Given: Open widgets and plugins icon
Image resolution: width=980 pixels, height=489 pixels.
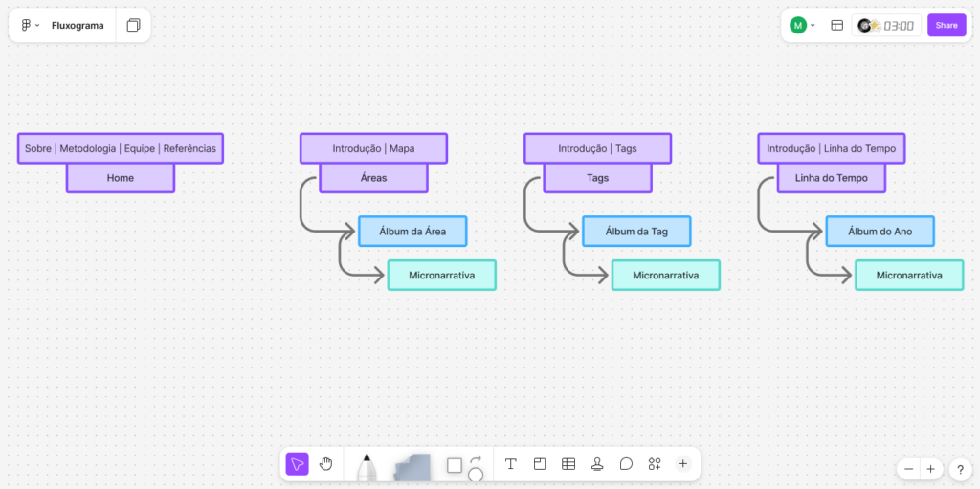Looking at the screenshot, I should tap(655, 464).
